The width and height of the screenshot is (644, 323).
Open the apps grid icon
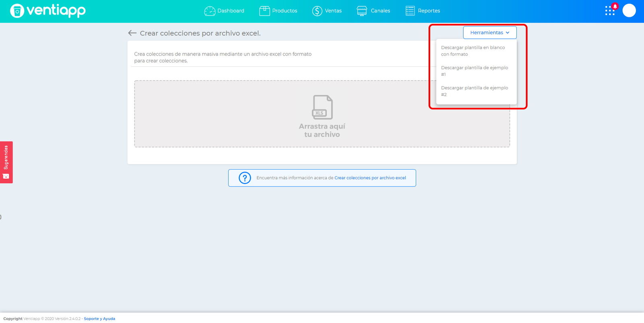610,10
